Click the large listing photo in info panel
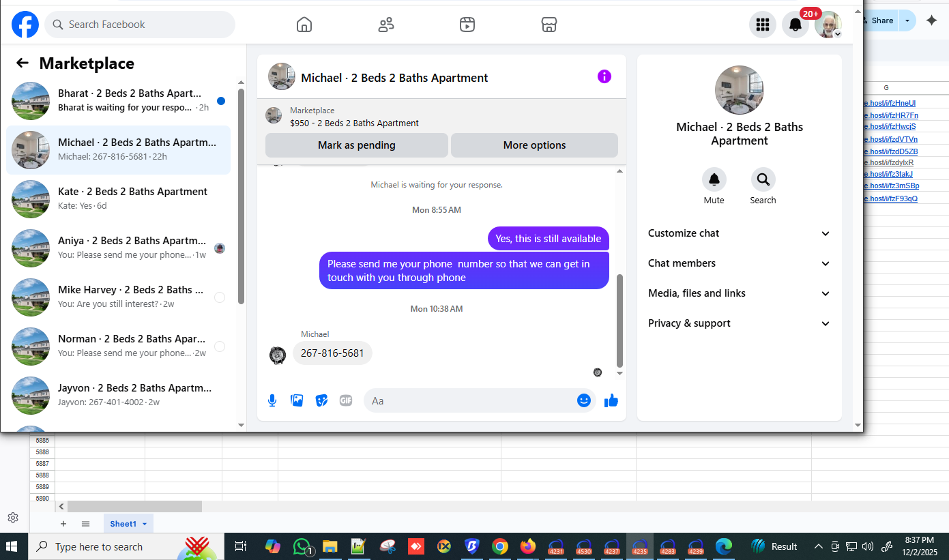This screenshot has width=949, height=560. (740, 90)
